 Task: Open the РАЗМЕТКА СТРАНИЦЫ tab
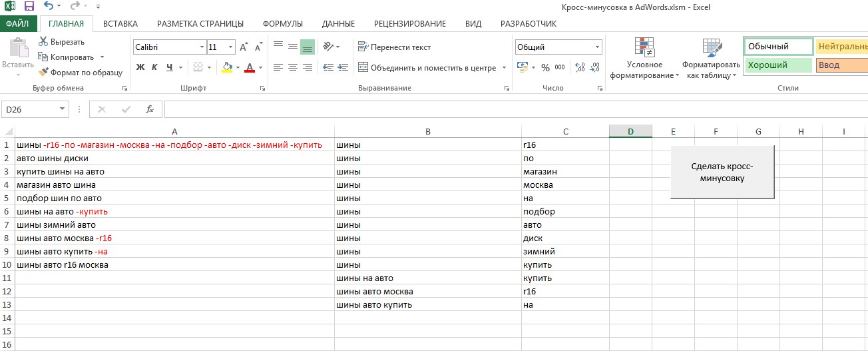point(200,23)
